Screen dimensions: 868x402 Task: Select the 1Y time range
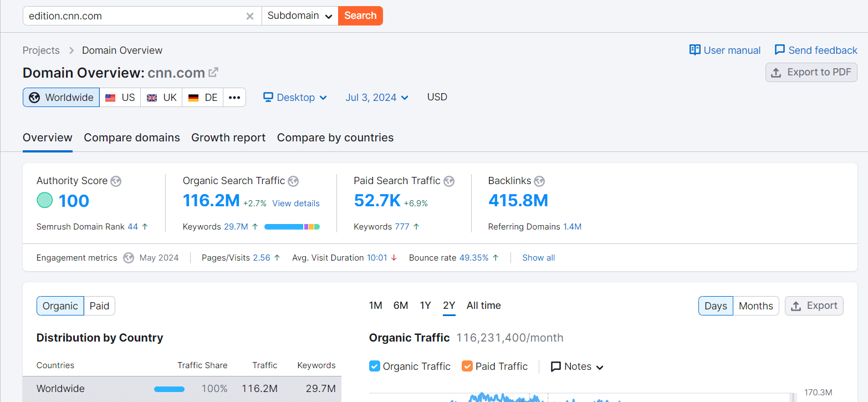point(425,306)
